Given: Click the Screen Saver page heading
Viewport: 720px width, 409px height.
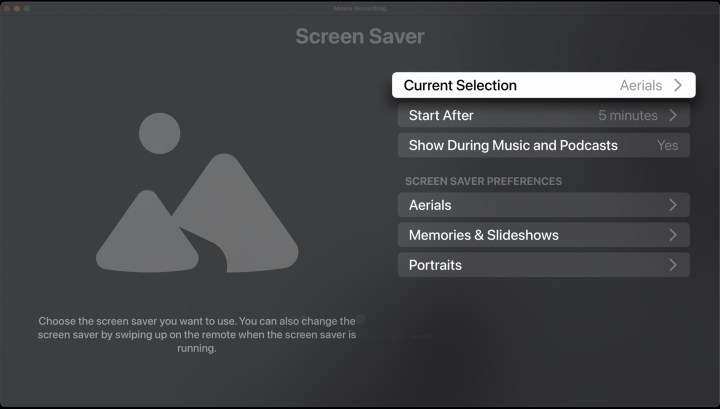Looking at the screenshot, I should point(359,37).
